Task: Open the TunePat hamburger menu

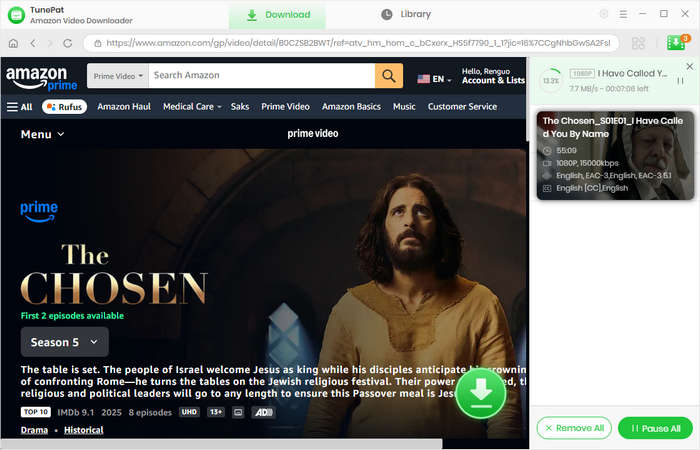Action: point(623,14)
